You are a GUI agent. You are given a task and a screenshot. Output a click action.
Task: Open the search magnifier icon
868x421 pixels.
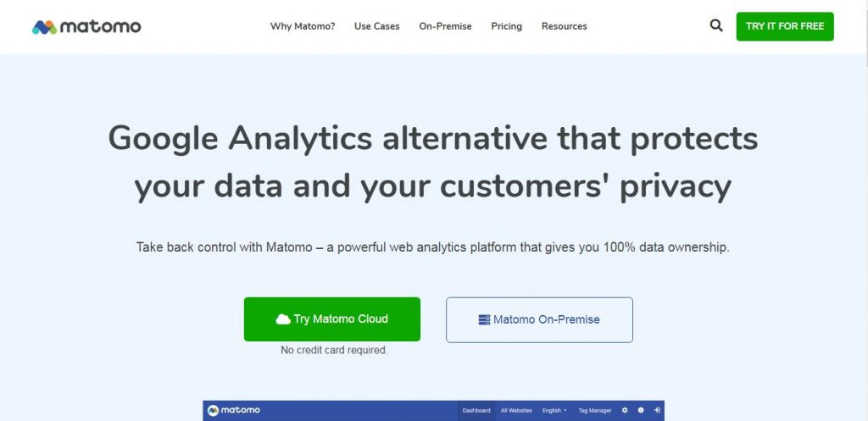tap(715, 26)
